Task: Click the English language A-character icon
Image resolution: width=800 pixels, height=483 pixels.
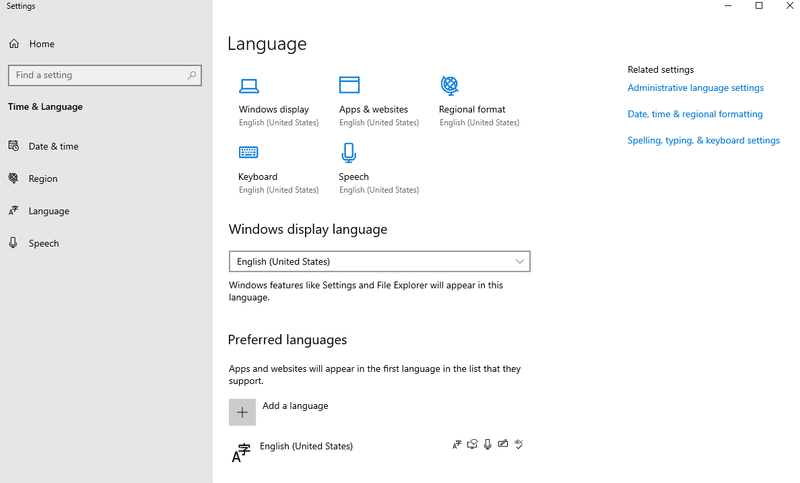Action: pos(241,452)
